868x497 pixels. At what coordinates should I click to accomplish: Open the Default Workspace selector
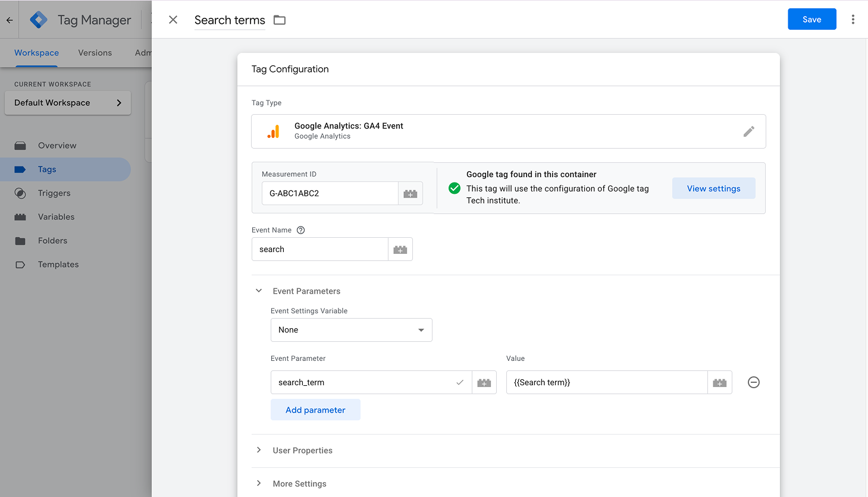click(68, 103)
